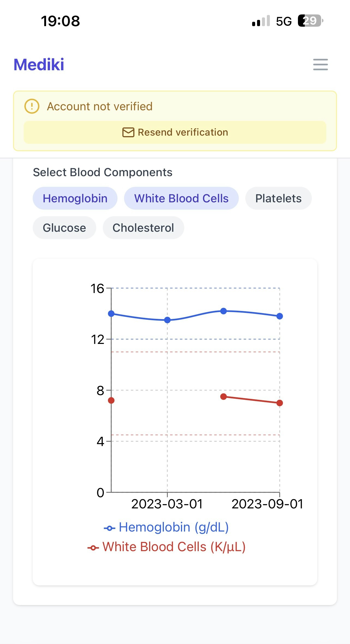The image size is (350, 644).
Task: Tap the White Blood Cells legend marker
Action: (x=93, y=548)
